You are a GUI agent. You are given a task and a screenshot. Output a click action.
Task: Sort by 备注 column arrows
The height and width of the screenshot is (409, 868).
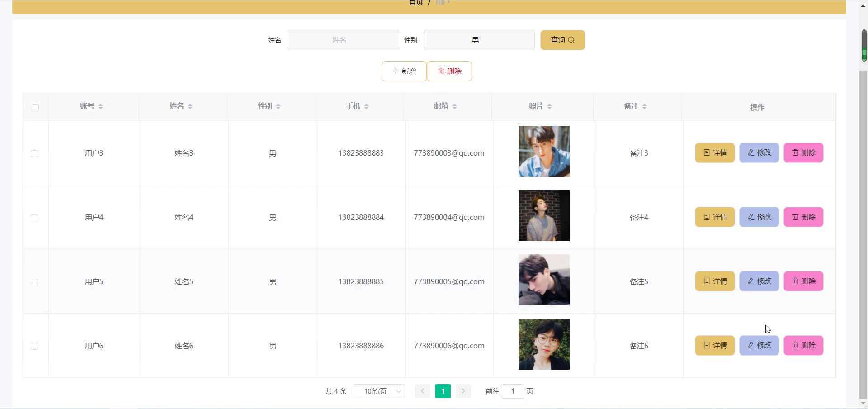coord(644,106)
